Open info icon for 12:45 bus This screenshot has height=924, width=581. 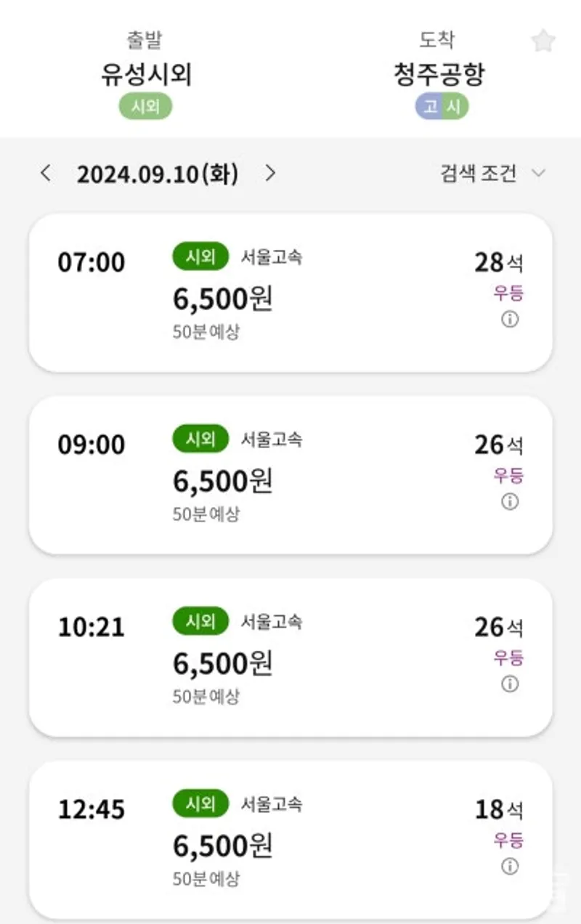click(x=511, y=867)
